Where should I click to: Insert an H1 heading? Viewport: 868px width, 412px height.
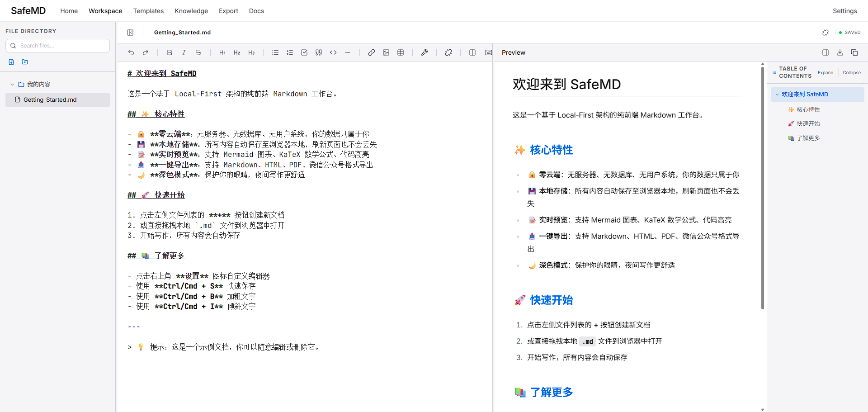[x=222, y=52]
